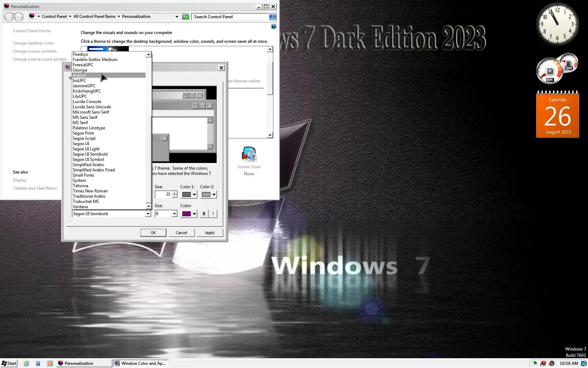588x368 pixels.
Task: Open the media player taskbar icon
Action: 50,363
